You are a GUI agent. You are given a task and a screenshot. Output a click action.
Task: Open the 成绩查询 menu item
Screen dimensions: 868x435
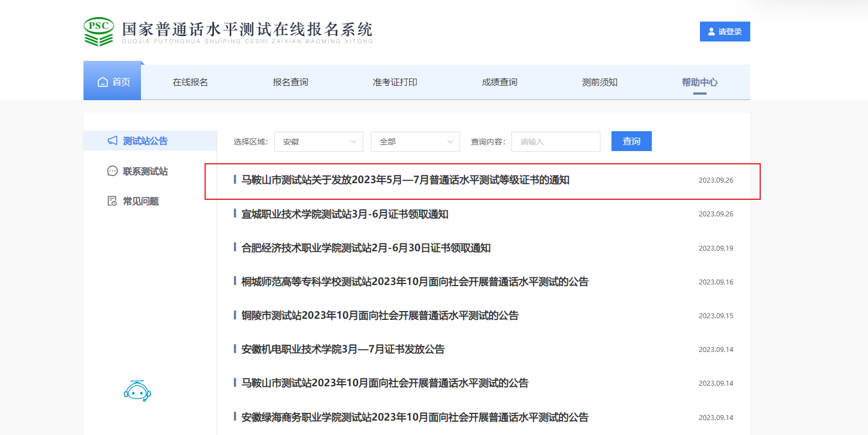[499, 82]
